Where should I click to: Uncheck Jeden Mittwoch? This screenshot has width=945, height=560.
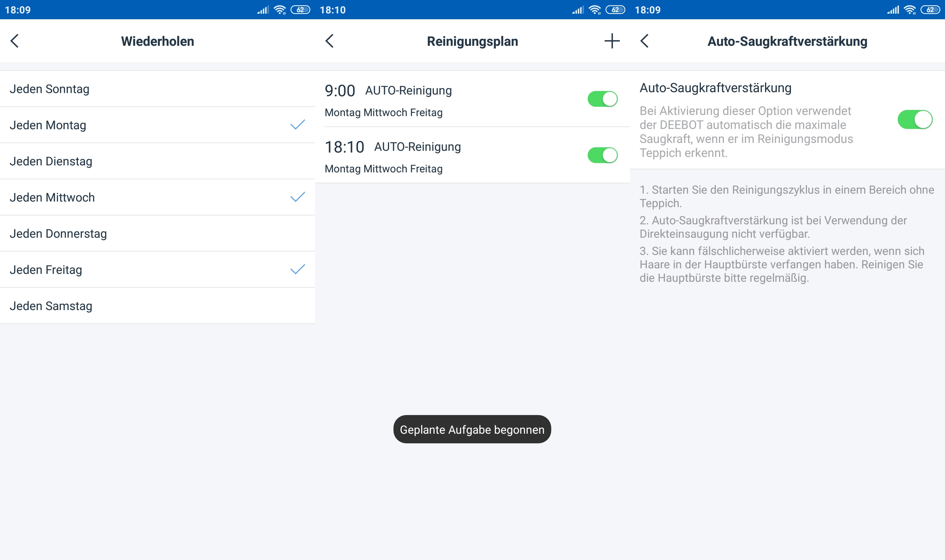click(157, 197)
